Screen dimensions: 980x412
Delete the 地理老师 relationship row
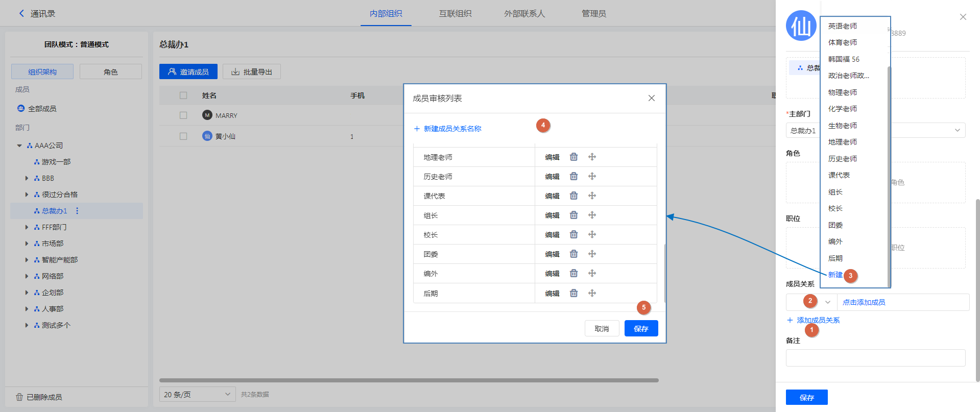573,157
